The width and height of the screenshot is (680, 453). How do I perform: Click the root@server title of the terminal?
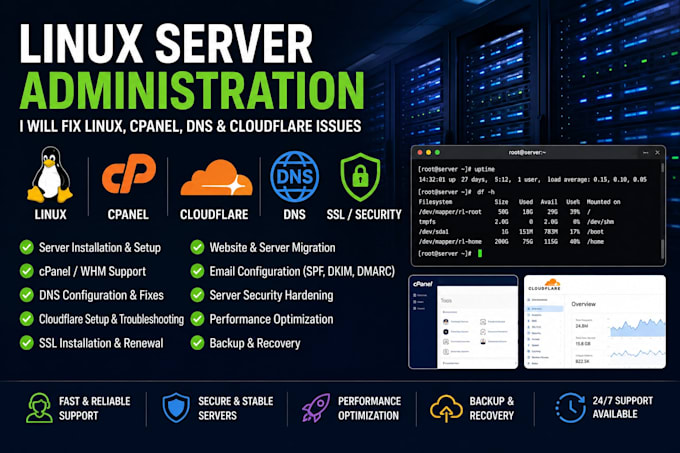tap(527, 153)
